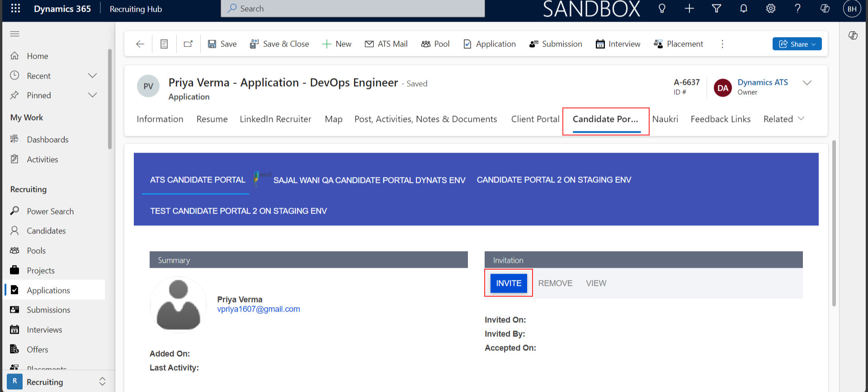Open the advanced find filter icon
The height and width of the screenshot is (392, 868).
(716, 9)
